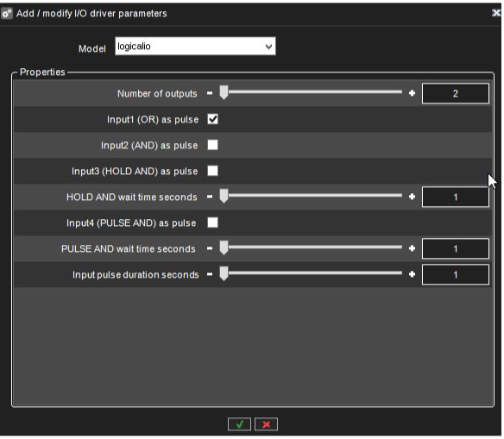Enable Input2 (AND) as pulse checkbox

coord(213,145)
